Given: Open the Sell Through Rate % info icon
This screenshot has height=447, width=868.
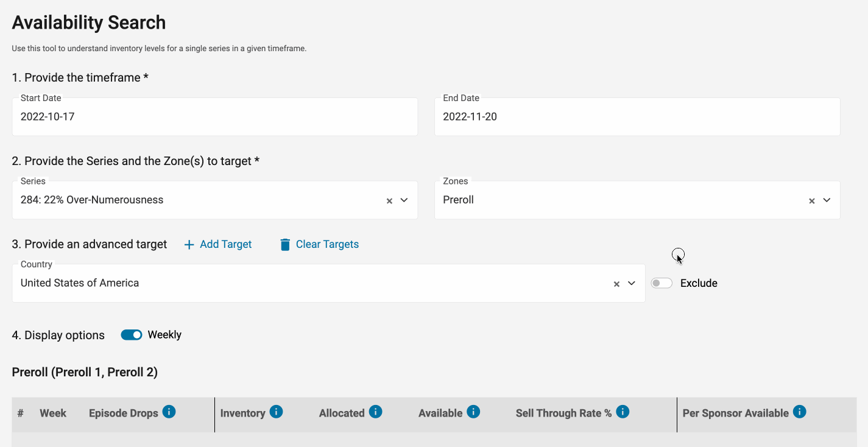Looking at the screenshot, I should click(x=623, y=412).
